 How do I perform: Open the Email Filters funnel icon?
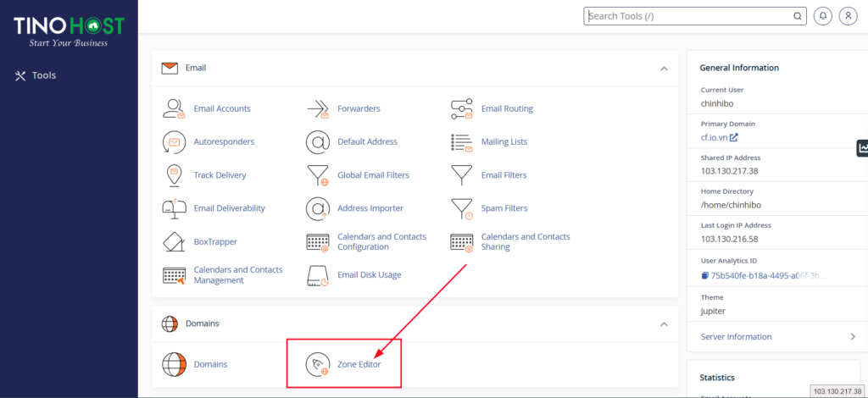[461, 175]
